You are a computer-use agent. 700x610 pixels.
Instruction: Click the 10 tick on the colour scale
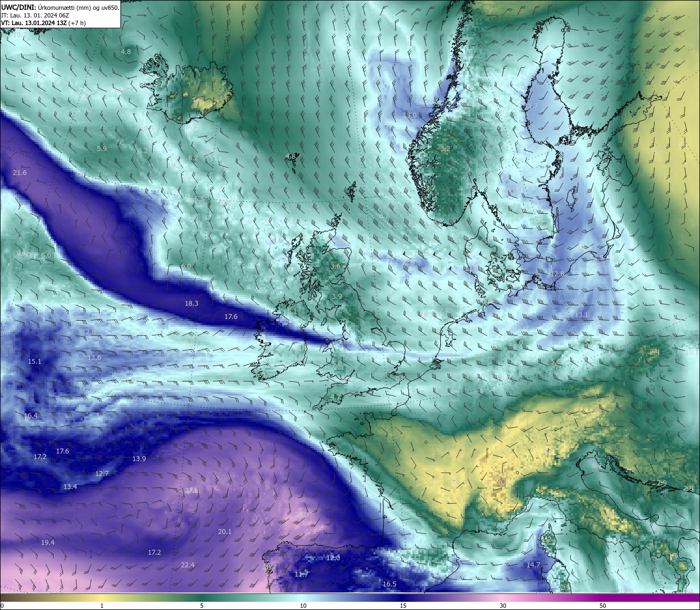303,606
